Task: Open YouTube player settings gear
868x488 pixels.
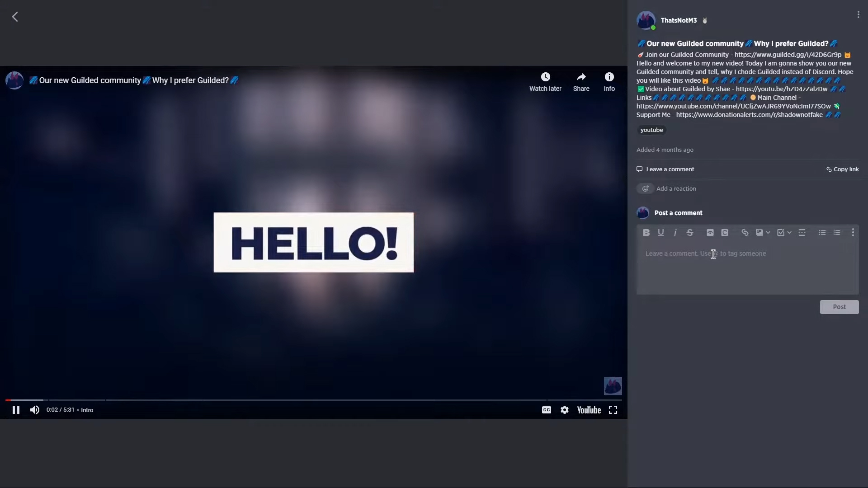Action: coord(564,410)
